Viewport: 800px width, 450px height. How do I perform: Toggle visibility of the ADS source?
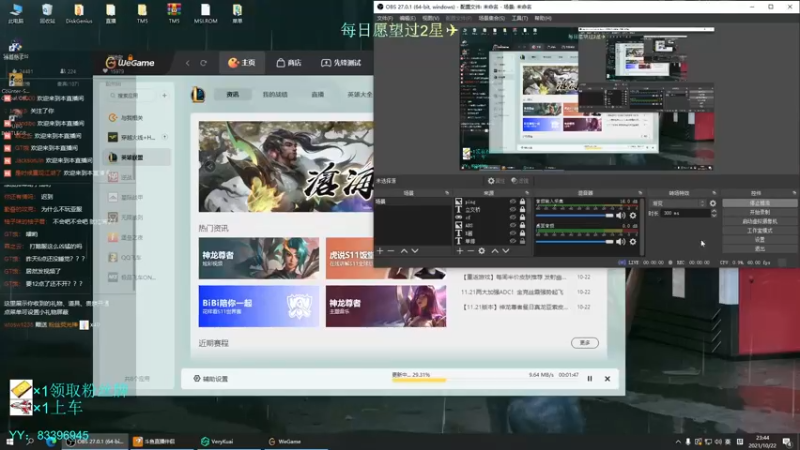click(513, 225)
